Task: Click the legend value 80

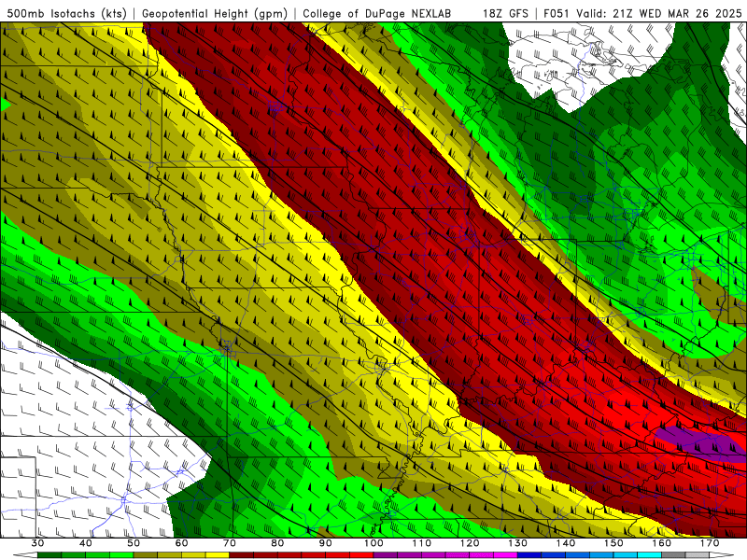Action: 277,543
